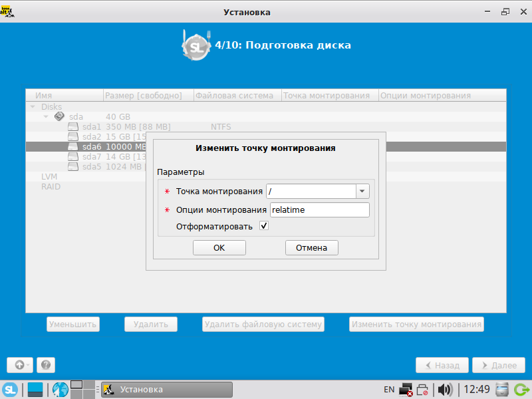
Task: Click the SL logo in the installer header
Action: tap(196, 46)
